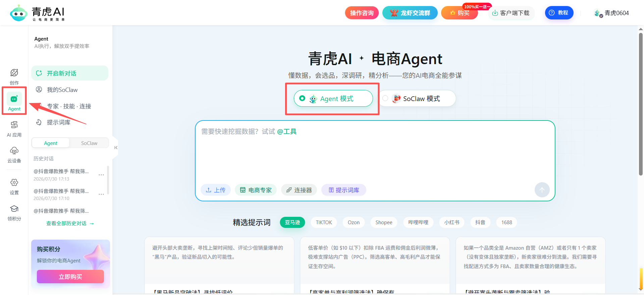The width and height of the screenshot is (644, 295).
Task: Open 查看全部历史对话 link
Action: coord(70,223)
